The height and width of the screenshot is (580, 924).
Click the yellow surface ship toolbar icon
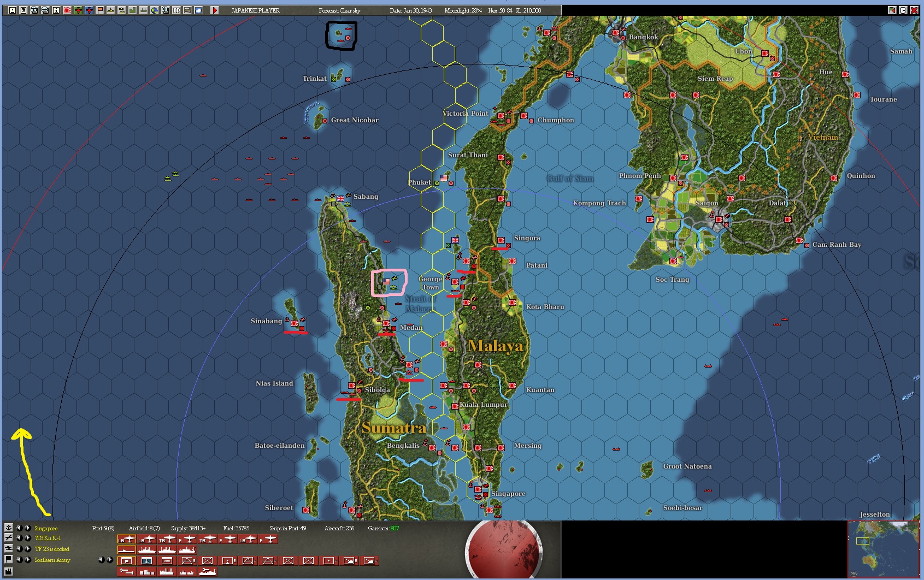click(x=110, y=10)
